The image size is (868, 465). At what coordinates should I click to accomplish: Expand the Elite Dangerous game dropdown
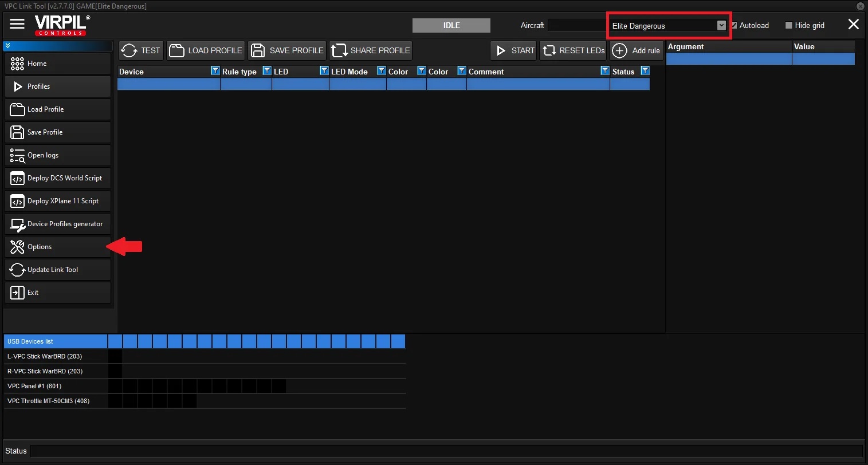pos(721,26)
